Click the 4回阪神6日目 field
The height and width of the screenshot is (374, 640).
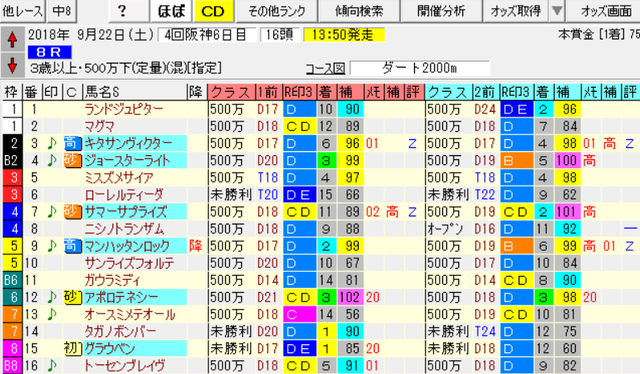pos(207,35)
